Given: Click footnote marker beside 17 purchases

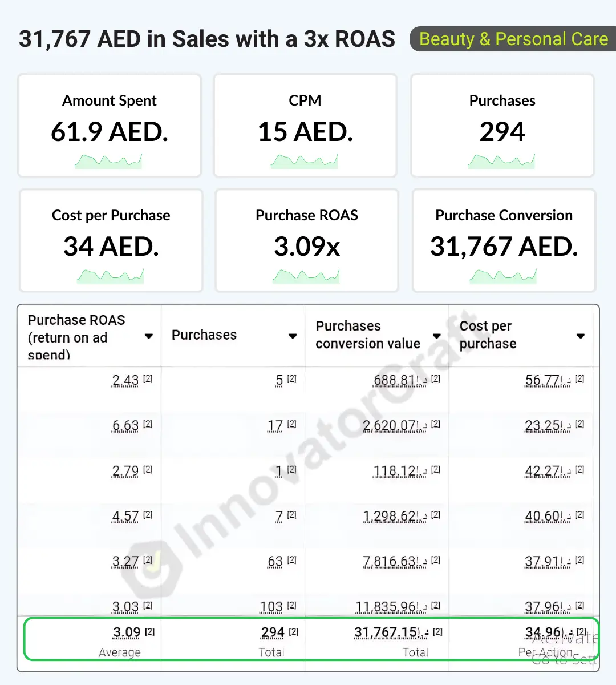Looking at the screenshot, I should tap(291, 424).
